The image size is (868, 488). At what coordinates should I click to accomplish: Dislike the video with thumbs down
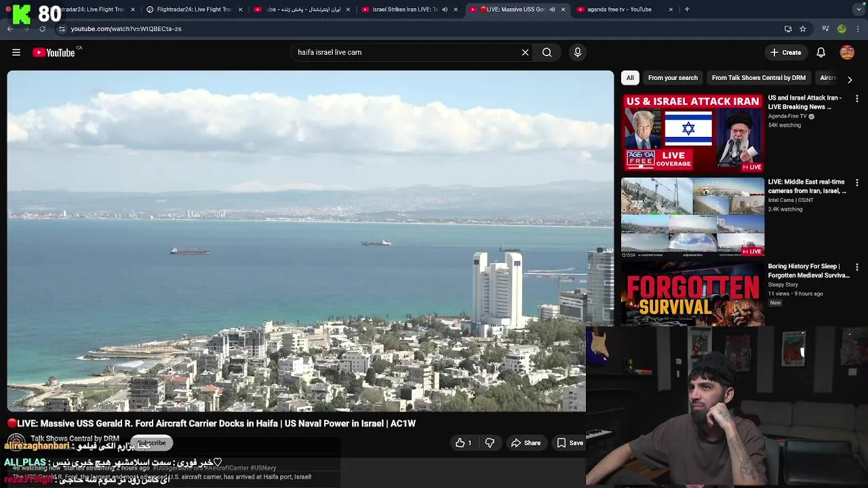coord(490,443)
